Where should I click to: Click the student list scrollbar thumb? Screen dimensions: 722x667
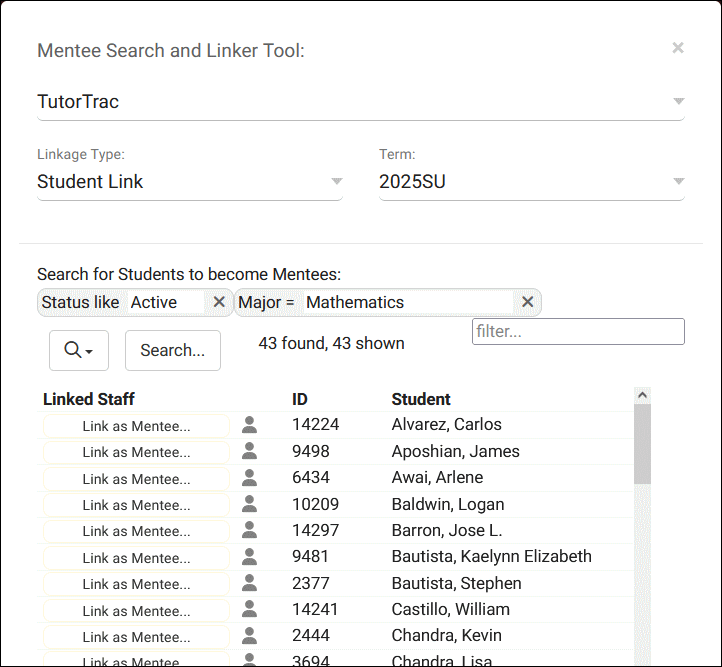(642, 445)
